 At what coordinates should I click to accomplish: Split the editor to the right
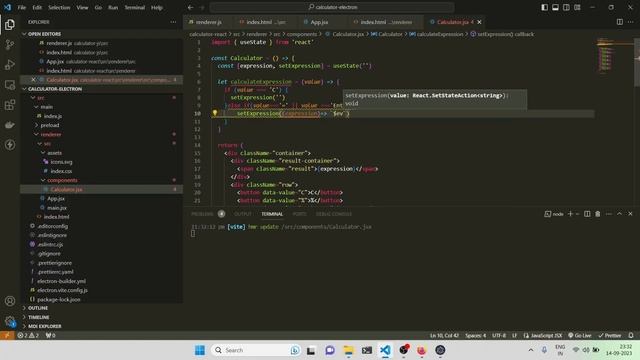click(620, 22)
